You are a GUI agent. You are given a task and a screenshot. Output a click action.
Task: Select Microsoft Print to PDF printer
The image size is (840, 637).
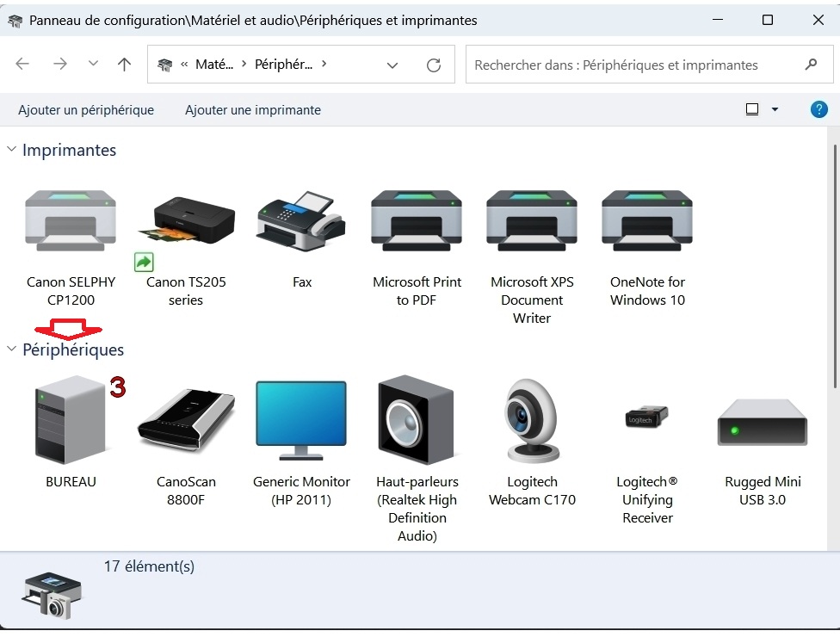click(417, 221)
